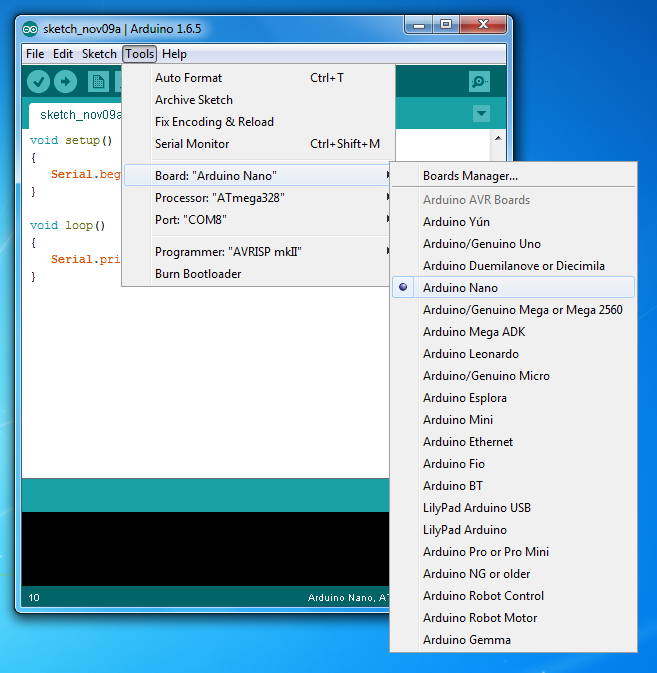Image resolution: width=657 pixels, height=673 pixels.
Task: Click the void loop() code line
Action: [67, 225]
